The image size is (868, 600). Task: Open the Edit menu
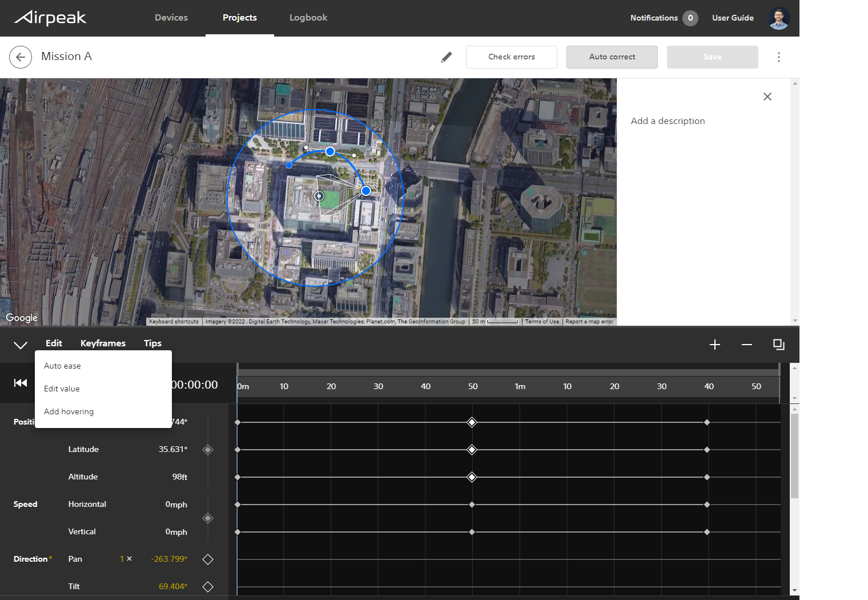[x=54, y=343]
